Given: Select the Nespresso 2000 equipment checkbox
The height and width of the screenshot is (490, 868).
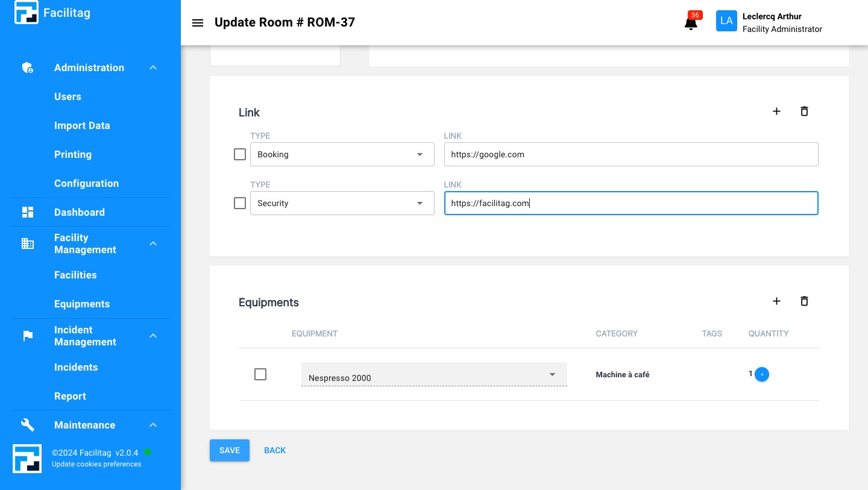Looking at the screenshot, I should click(x=260, y=374).
